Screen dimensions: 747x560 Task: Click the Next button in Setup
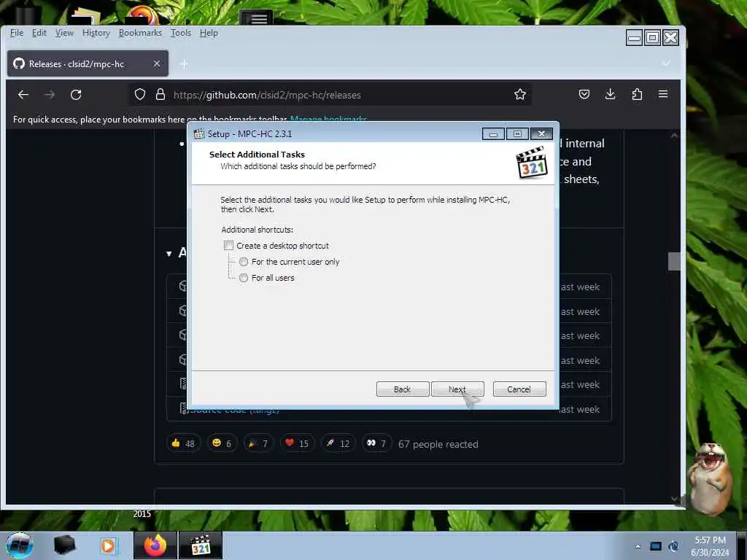[457, 389]
